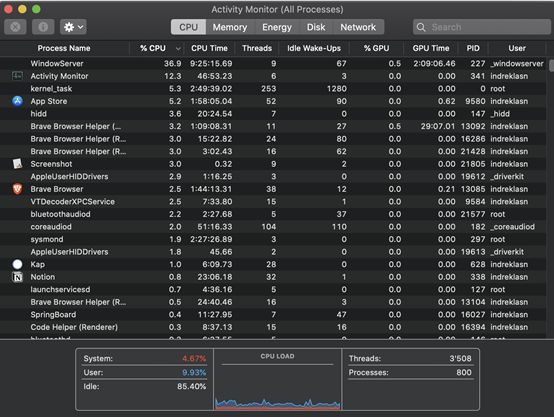Select the Code Helper (Renderer) process

point(273,327)
